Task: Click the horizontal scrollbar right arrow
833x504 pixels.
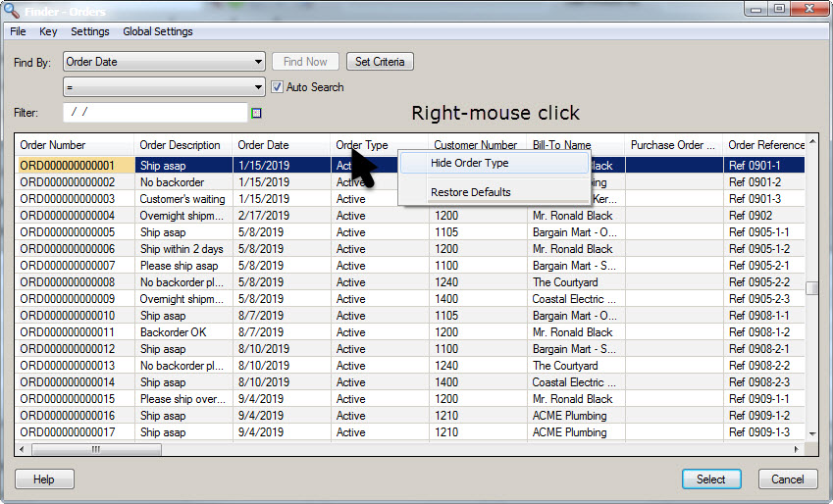Action: [x=797, y=449]
